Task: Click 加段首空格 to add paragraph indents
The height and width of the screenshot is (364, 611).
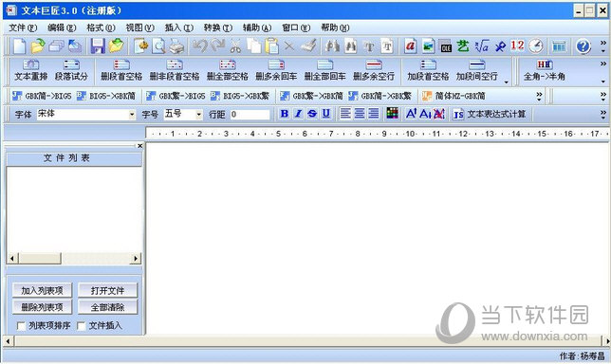Action: [428, 70]
